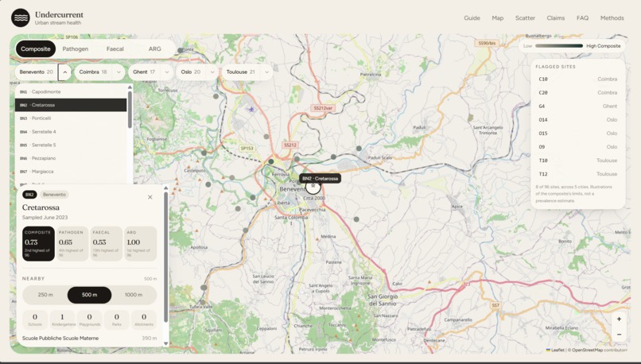Click the Benevento tag in detail panel
The width and height of the screenshot is (641, 364).
point(54,195)
